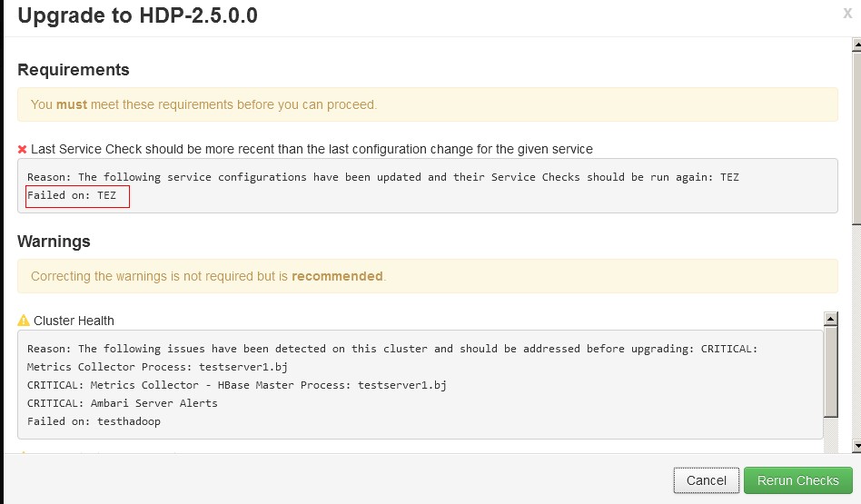This screenshot has height=504, width=861.
Task: Click the yellow Cluster Health warning icon
Action: tap(24, 321)
